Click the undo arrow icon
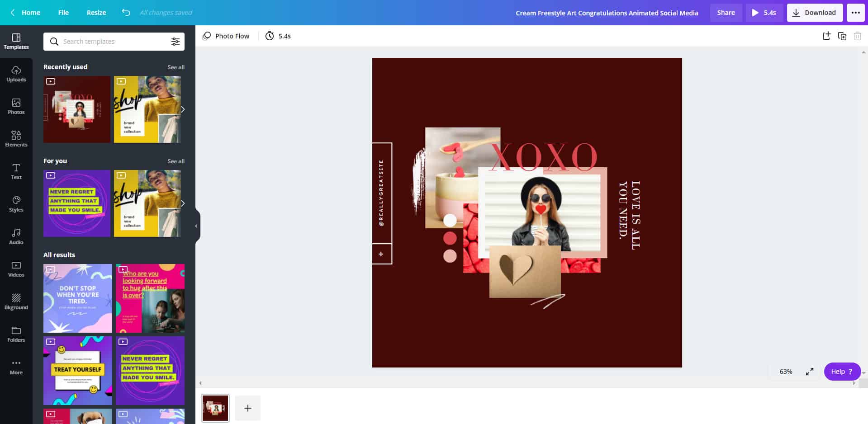 point(126,13)
